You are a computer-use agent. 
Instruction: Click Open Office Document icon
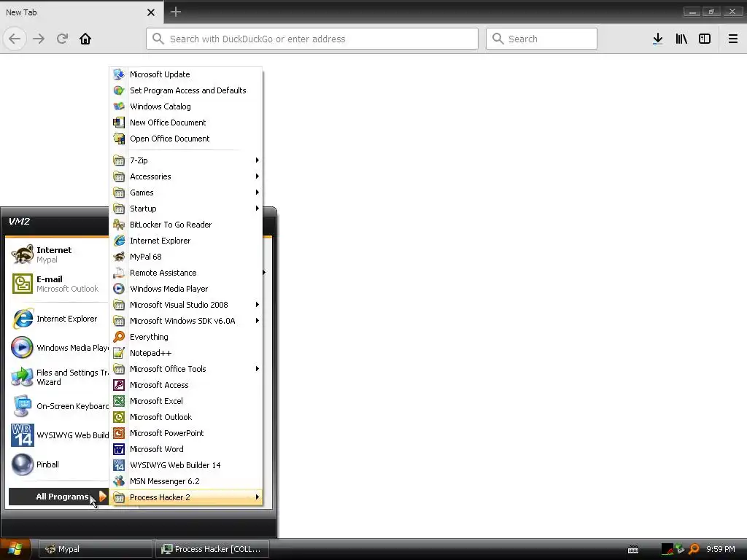(x=119, y=139)
